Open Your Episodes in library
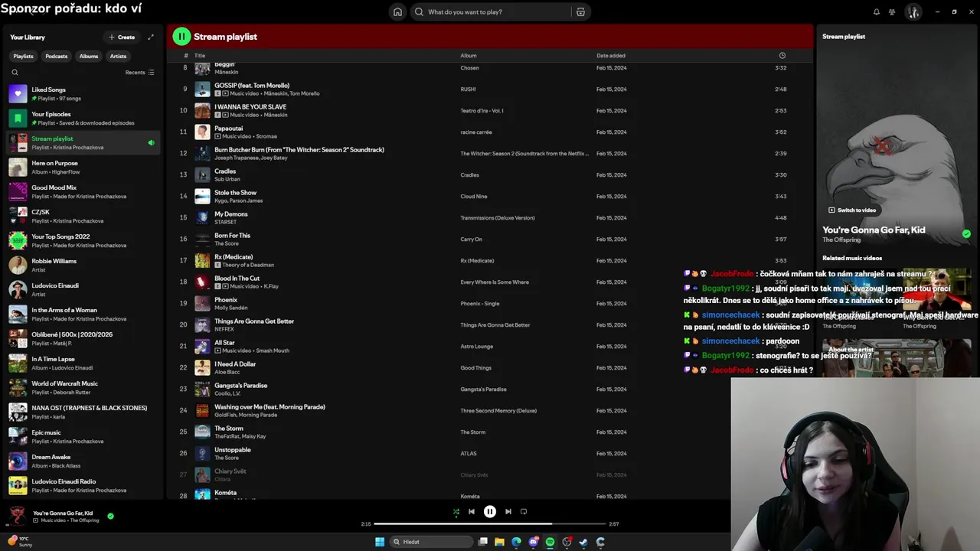Screen dimensions: 980x551 coord(84,119)
